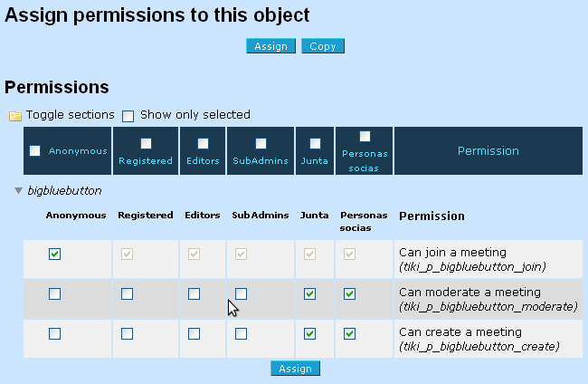Check the SubAdmins header checkbox
588x384 pixels.
[261, 143]
